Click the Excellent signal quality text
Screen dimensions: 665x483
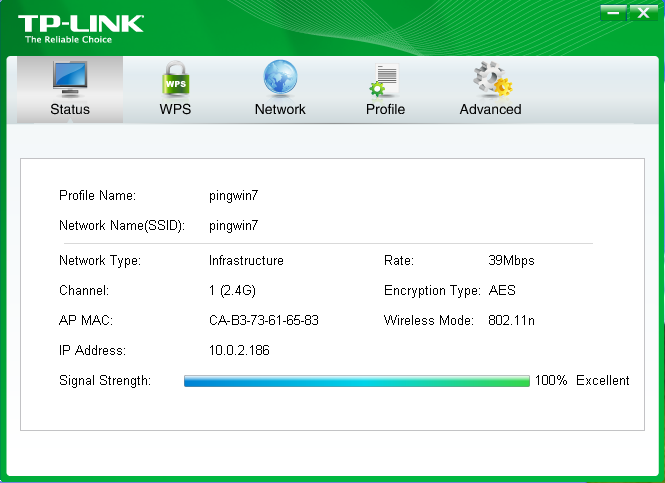(x=602, y=380)
